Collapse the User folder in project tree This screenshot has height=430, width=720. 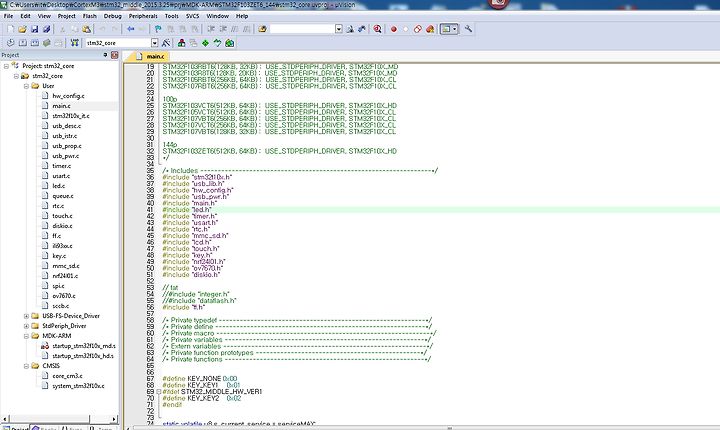[26, 86]
